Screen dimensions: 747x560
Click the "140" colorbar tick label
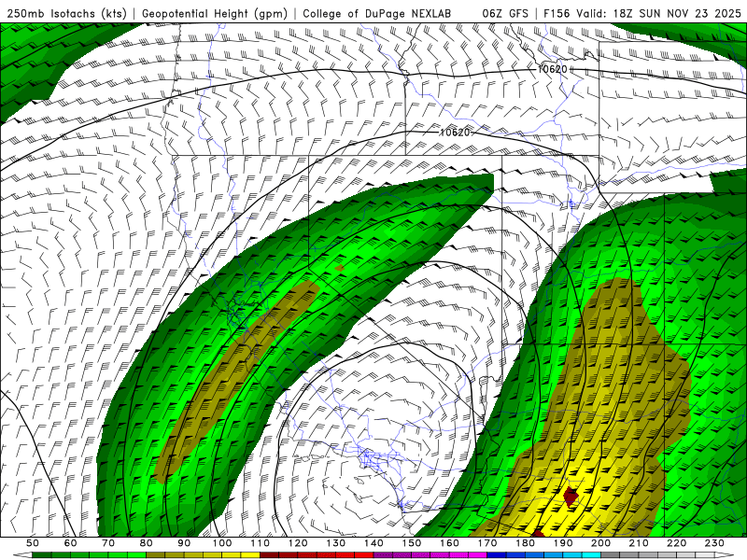click(x=373, y=543)
